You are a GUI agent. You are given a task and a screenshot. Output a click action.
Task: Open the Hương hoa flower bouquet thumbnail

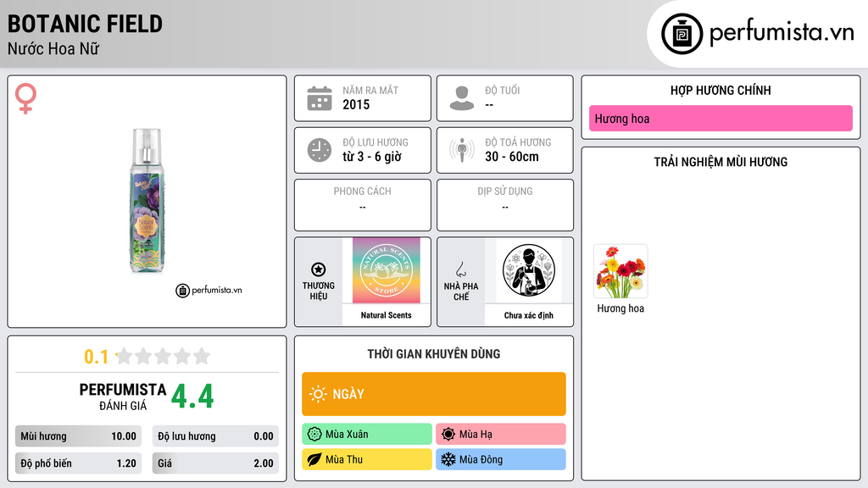click(620, 271)
